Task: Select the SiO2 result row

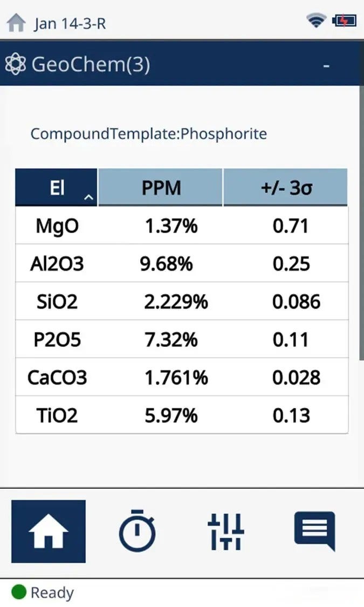Action: point(182,301)
